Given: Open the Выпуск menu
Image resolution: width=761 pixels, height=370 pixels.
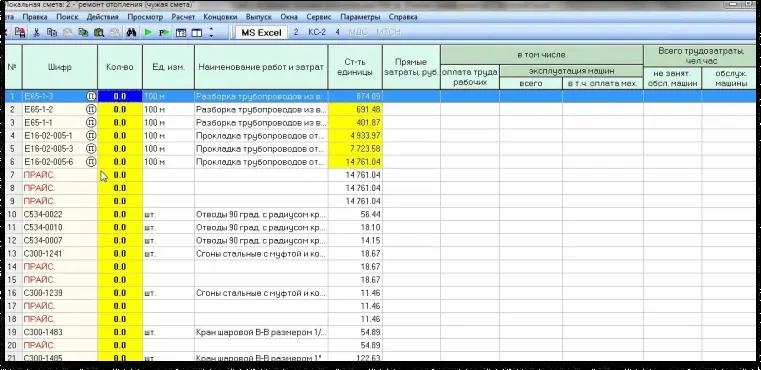Looking at the screenshot, I should point(259,17).
